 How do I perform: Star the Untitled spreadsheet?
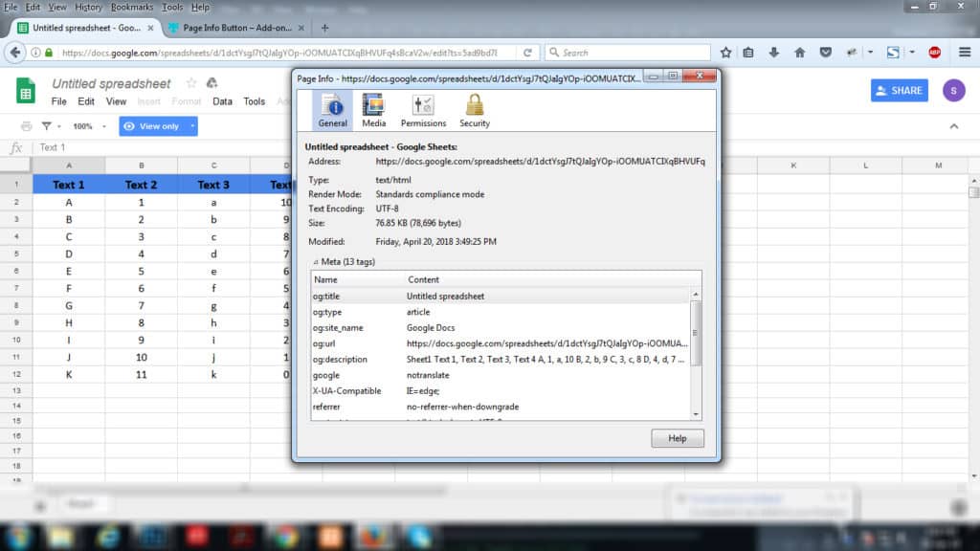click(191, 83)
